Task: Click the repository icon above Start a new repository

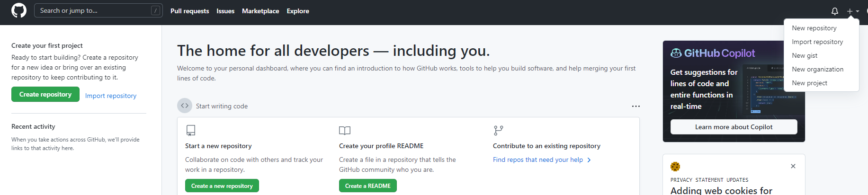Action: (x=191, y=130)
